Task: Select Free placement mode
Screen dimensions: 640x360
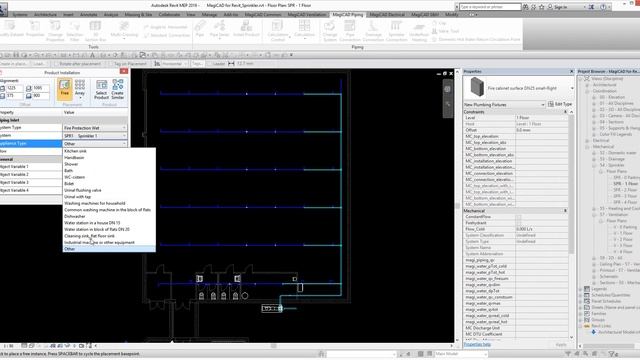Action: point(64,89)
